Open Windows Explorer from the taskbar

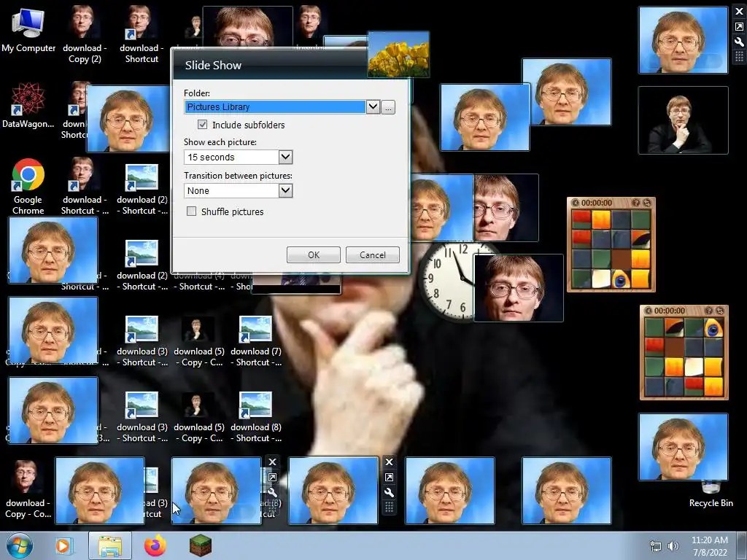click(110, 545)
